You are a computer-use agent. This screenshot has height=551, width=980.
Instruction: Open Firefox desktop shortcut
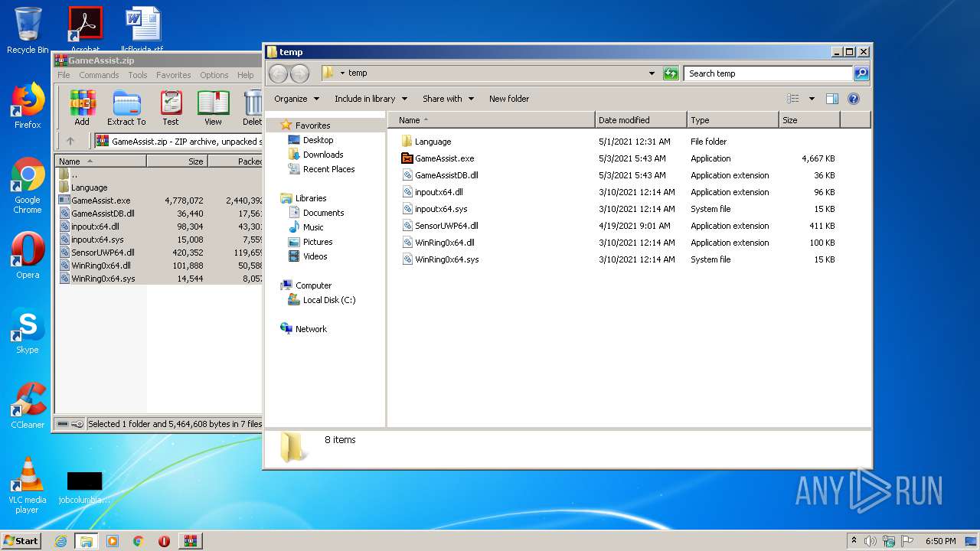click(28, 106)
